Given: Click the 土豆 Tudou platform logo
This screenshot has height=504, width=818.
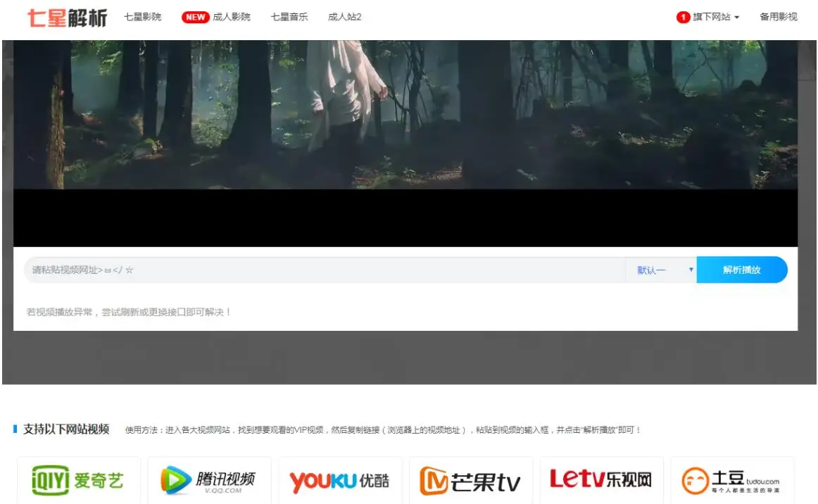Looking at the screenshot, I should tap(732, 480).
